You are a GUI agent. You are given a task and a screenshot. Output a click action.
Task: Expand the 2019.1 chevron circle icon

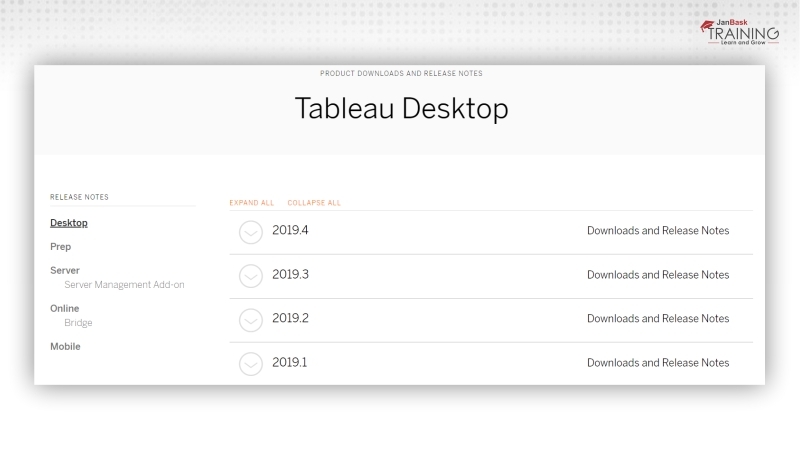(251, 364)
